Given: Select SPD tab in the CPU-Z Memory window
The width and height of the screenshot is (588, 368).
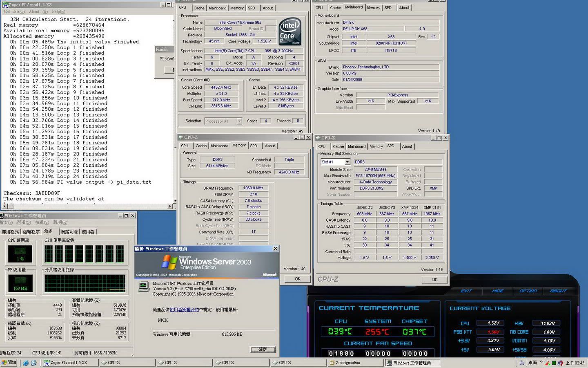Looking at the screenshot, I should 254,146.
